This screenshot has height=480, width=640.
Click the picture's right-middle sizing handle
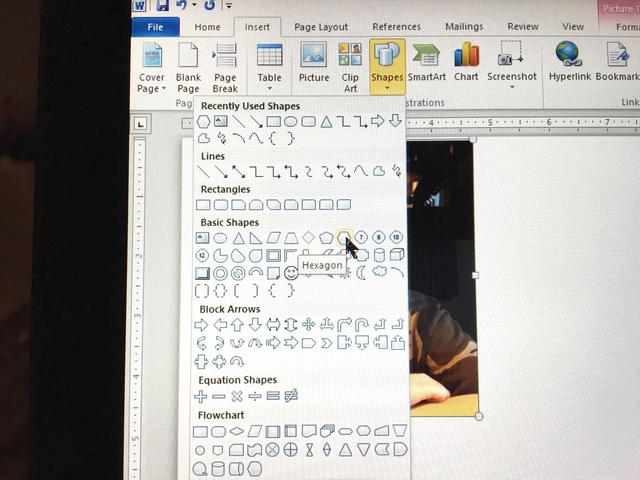475,276
